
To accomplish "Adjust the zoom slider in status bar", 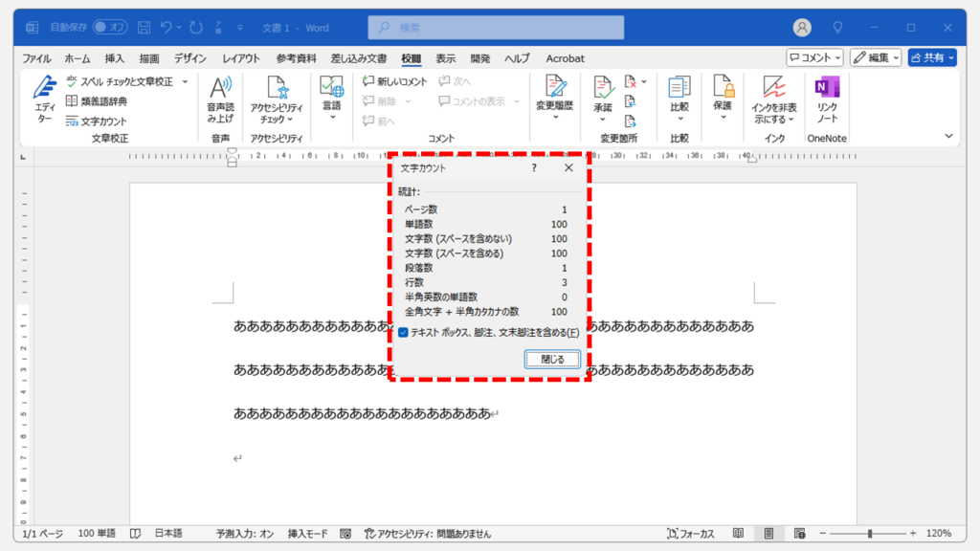I will click(x=869, y=533).
